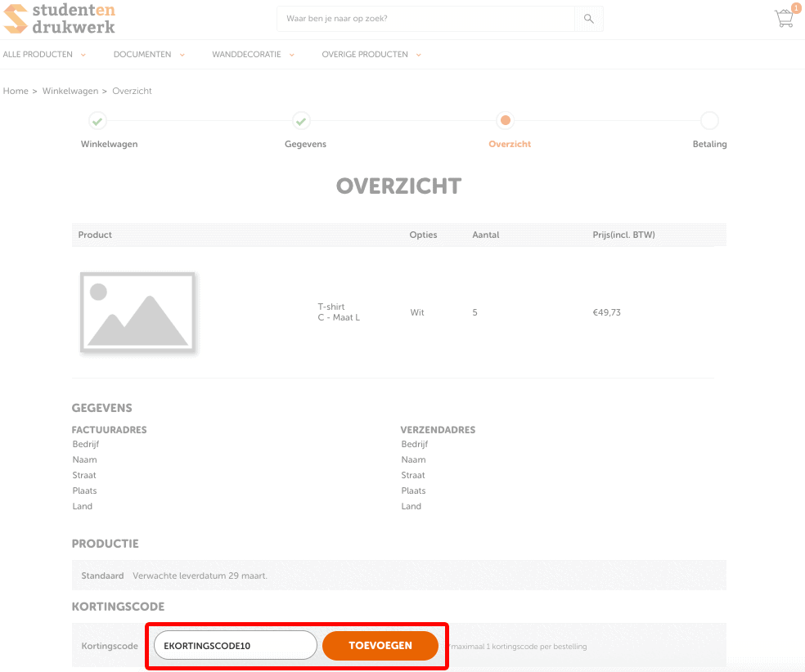Open the OVERIGE PRODUCTEN menu
805x672 pixels.
[365, 55]
